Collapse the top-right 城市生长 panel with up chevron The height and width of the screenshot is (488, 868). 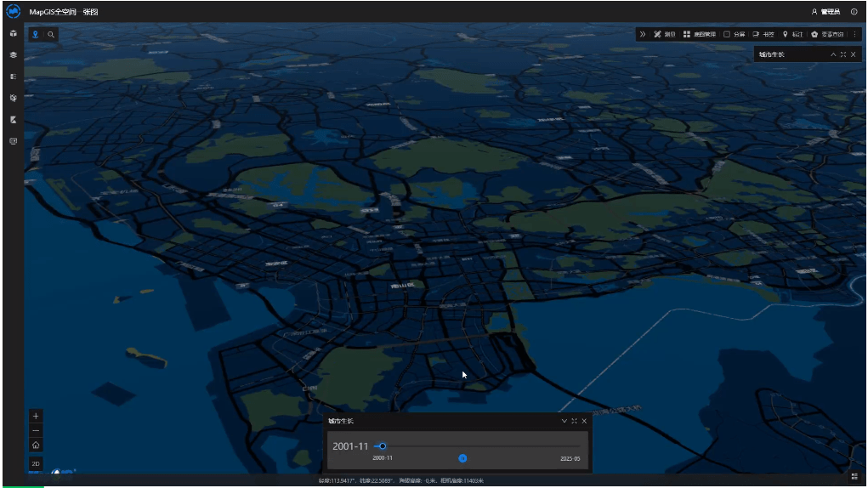coord(833,54)
